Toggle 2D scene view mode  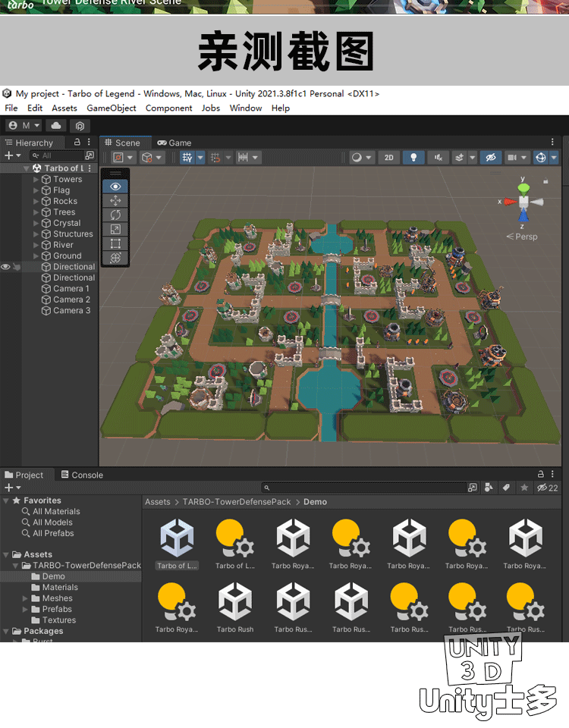click(388, 158)
